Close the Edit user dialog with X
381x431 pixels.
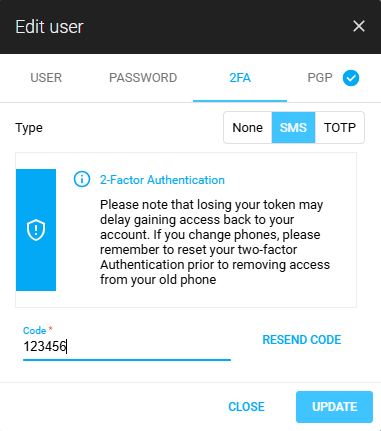[359, 26]
